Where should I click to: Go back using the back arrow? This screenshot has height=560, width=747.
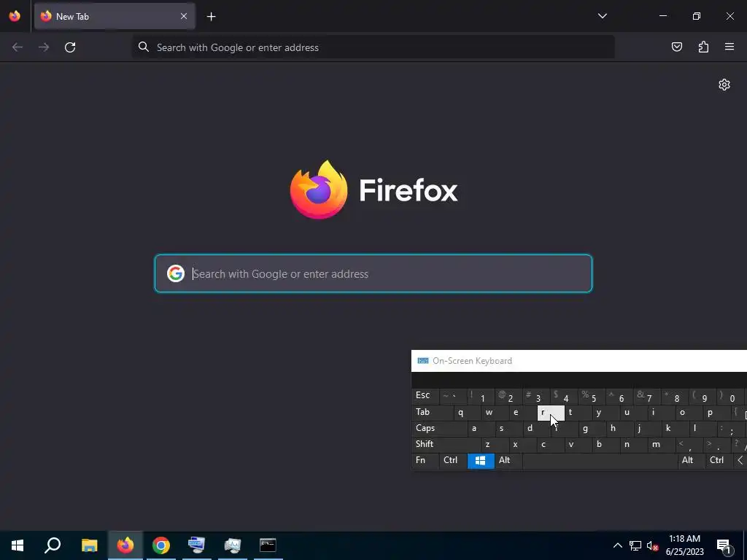point(18,47)
